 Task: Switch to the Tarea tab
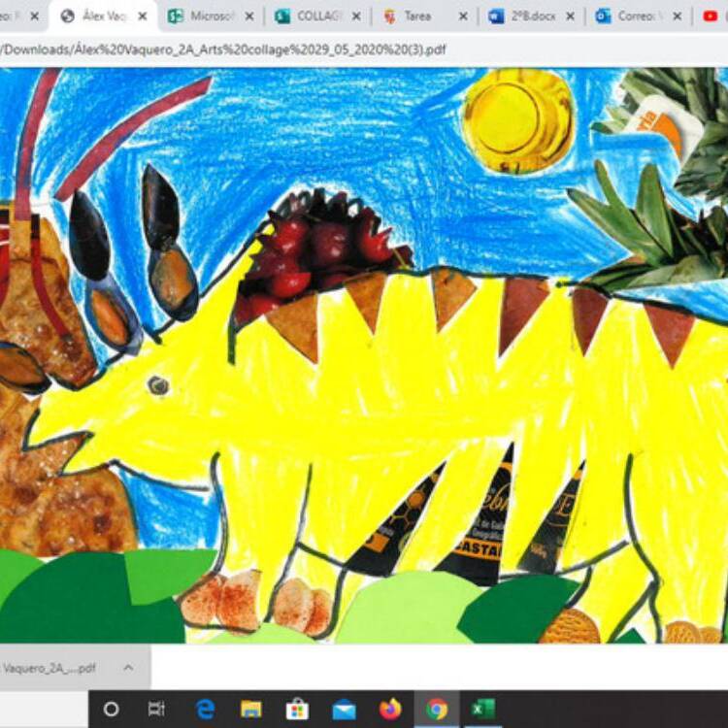tap(417, 17)
